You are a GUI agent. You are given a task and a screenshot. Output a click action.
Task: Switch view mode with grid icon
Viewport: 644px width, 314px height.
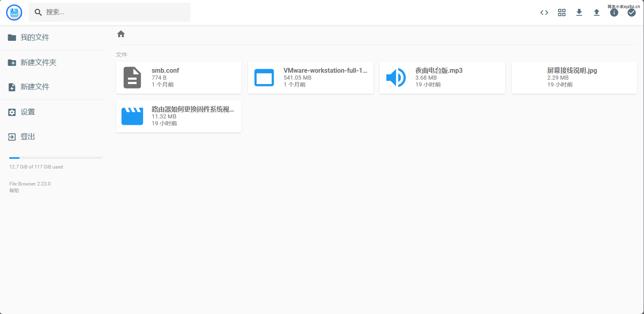click(562, 13)
